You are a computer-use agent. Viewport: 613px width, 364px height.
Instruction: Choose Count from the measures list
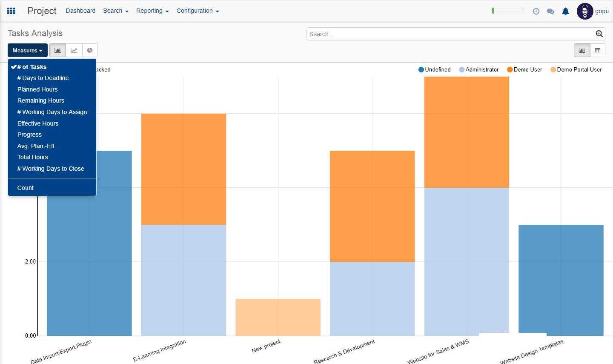tap(26, 188)
